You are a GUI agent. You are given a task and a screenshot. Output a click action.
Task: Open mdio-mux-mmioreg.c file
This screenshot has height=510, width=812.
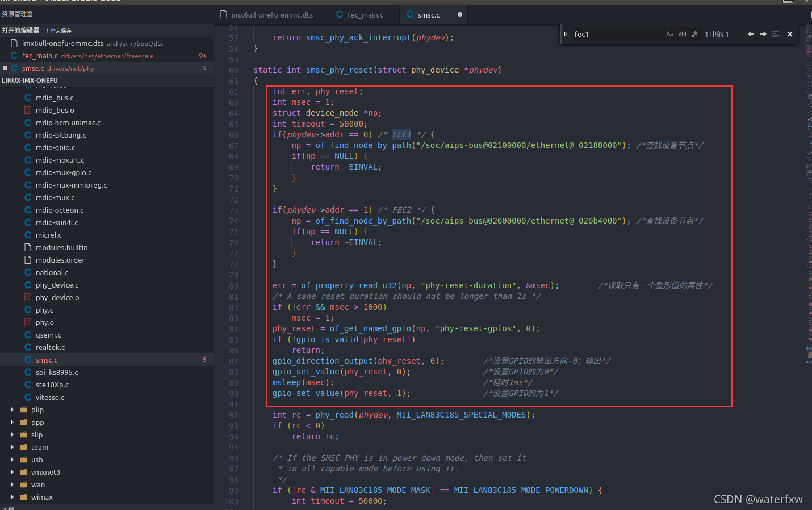(107, 185)
